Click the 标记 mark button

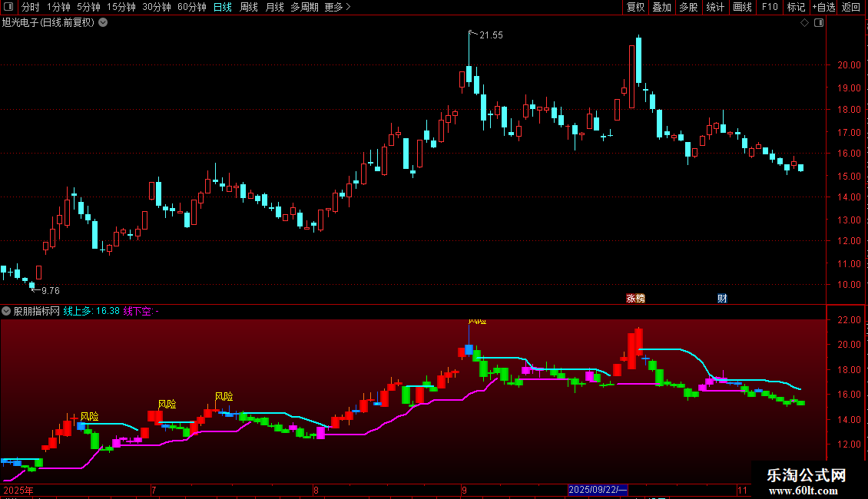[796, 7]
